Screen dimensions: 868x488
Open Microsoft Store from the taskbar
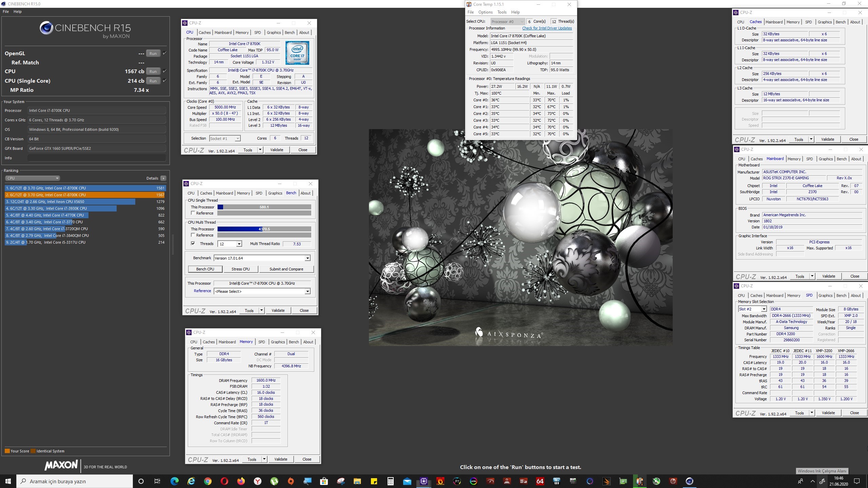tap(324, 481)
